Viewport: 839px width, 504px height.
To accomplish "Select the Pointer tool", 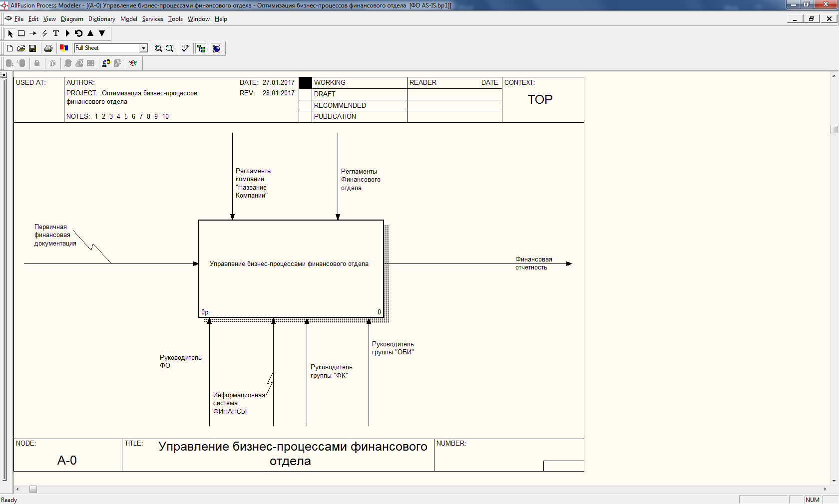I will click(x=10, y=33).
